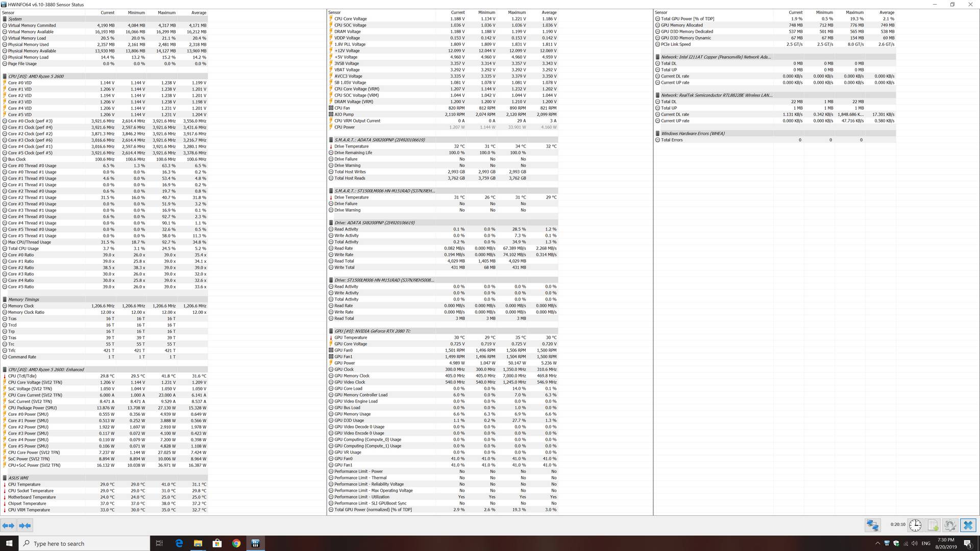Select DRAM Voltage row
Screen dimensions: 980x551
point(443,32)
